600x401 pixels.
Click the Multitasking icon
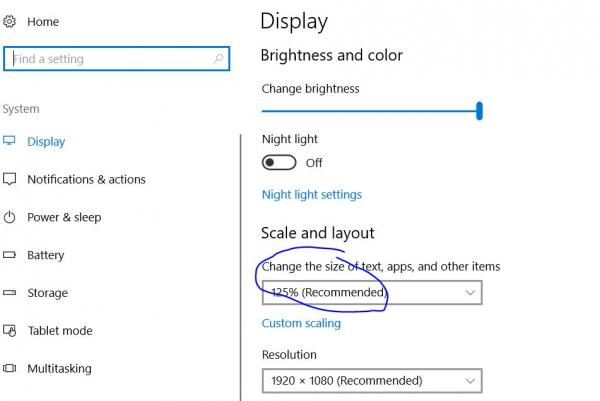click(9, 368)
